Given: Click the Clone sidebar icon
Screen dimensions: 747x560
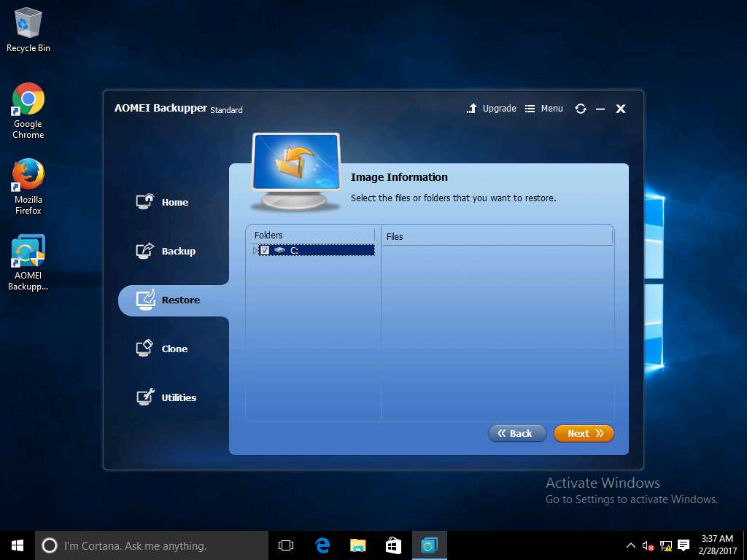Looking at the screenshot, I should pyautogui.click(x=145, y=348).
